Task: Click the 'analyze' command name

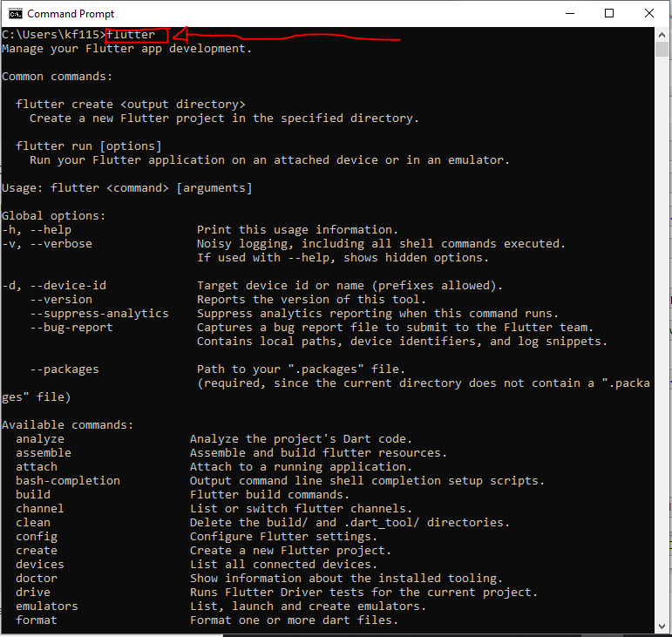Action: click(x=40, y=439)
